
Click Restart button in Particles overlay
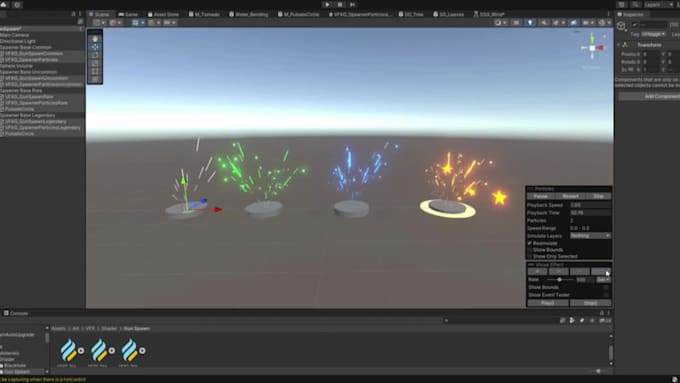pyautogui.click(x=570, y=196)
